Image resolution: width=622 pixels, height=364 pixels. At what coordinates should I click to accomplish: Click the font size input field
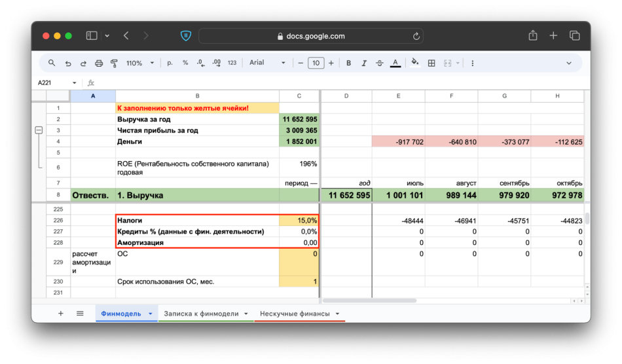pos(316,64)
